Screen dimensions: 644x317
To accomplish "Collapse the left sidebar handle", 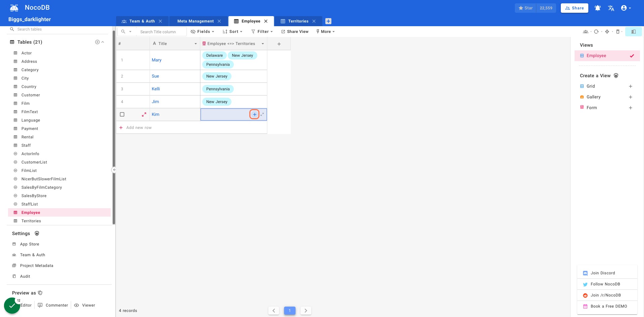I will [x=114, y=170].
